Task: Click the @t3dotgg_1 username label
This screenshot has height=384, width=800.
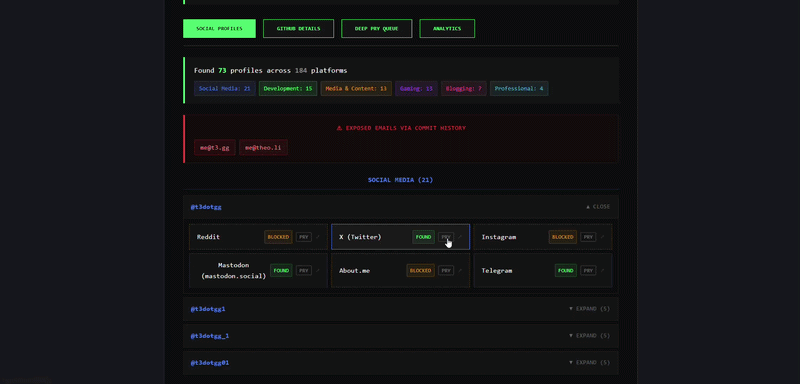Action: 210,336
